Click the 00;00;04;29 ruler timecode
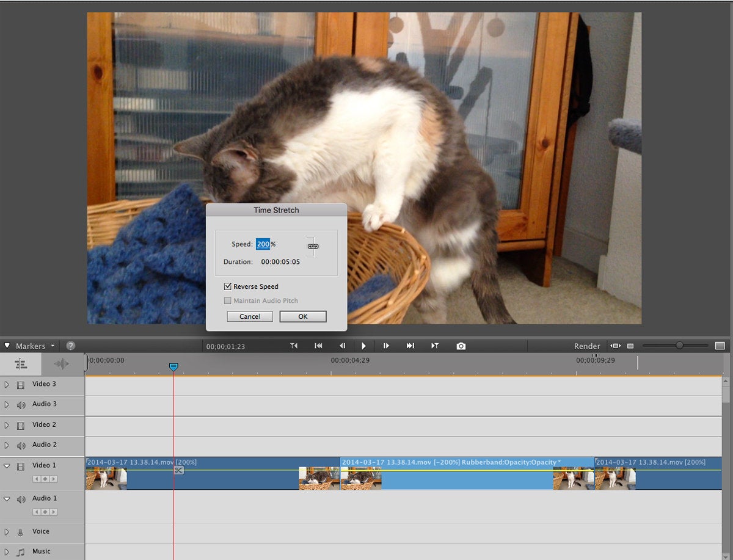 tap(350, 360)
